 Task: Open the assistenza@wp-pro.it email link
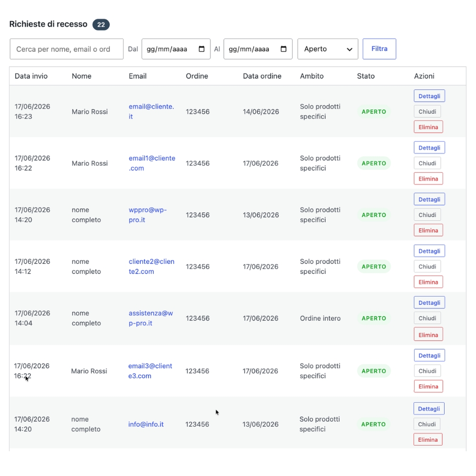[150, 318]
